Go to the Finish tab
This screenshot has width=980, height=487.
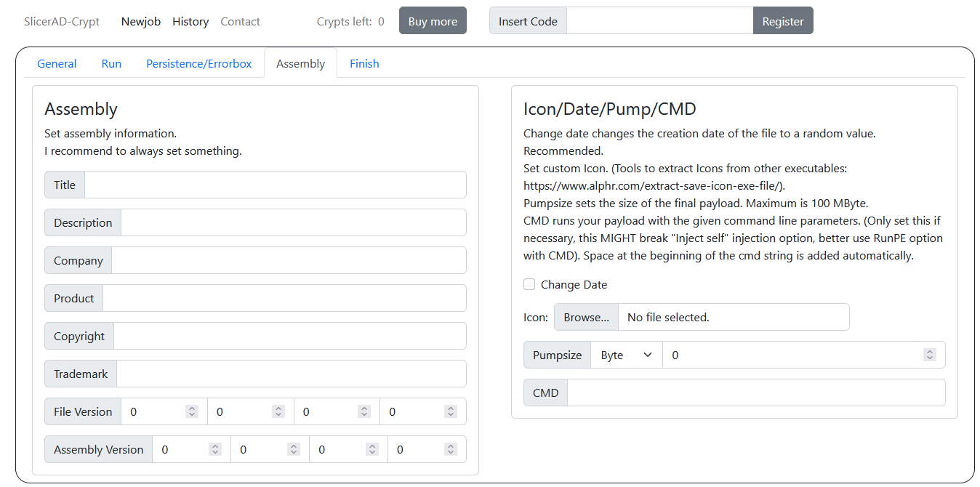364,63
